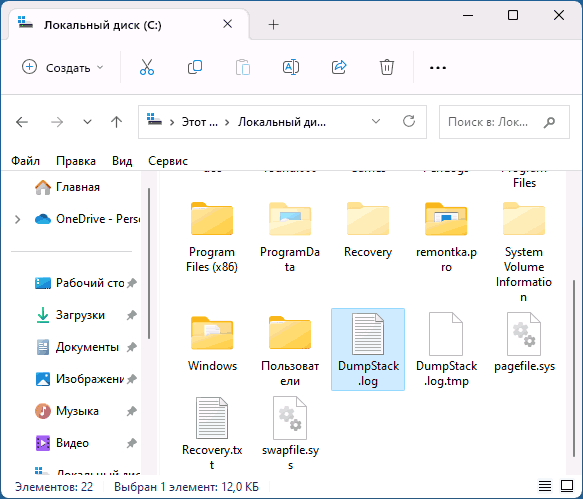Open the Файл menu
Viewport: 583px width, 499px height.
click(x=25, y=161)
